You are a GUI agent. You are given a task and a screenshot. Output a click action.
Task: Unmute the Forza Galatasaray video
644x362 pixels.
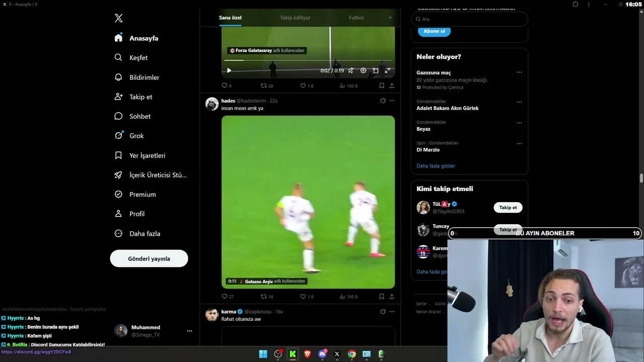point(351,70)
